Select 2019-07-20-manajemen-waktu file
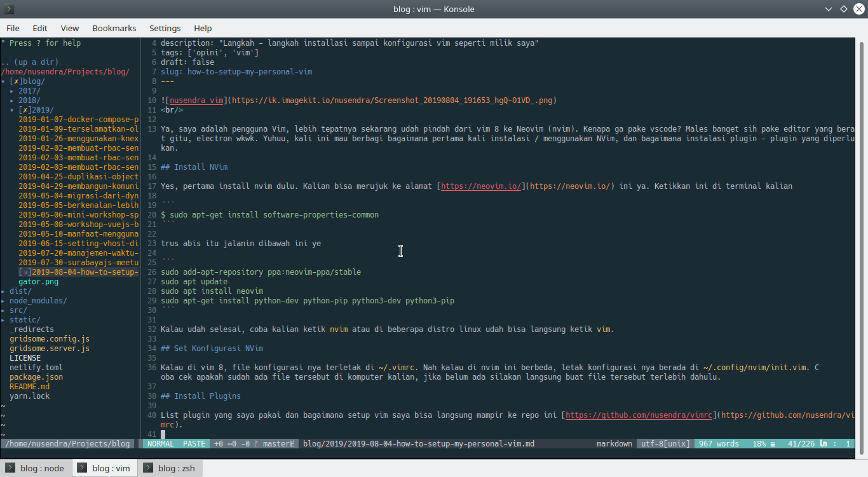Viewport: 868px width, 477px height. (x=79, y=253)
